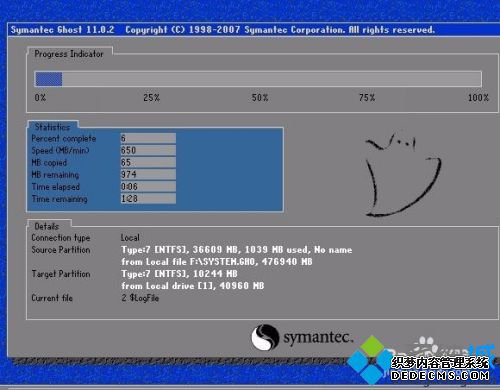Select the MB copied value field 65
This screenshot has width=500, height=390.
[148, 162]
